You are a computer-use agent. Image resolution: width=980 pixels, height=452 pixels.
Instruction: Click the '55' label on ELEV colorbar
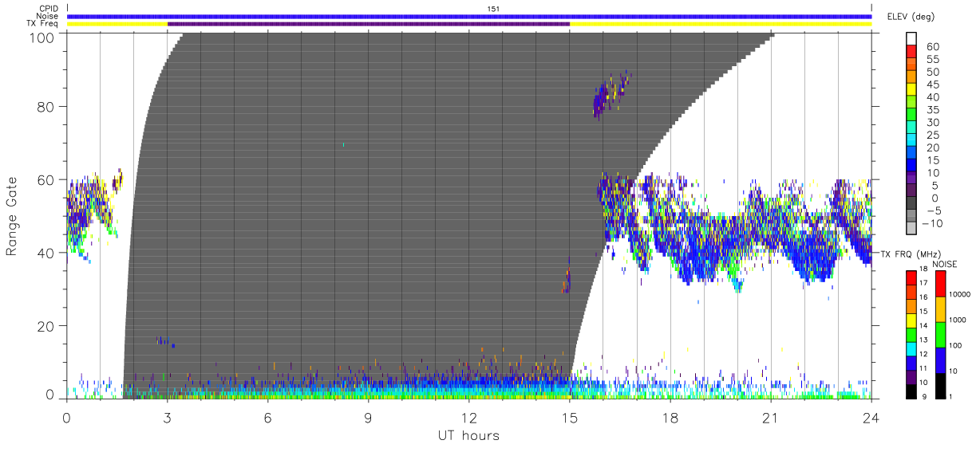934,59
